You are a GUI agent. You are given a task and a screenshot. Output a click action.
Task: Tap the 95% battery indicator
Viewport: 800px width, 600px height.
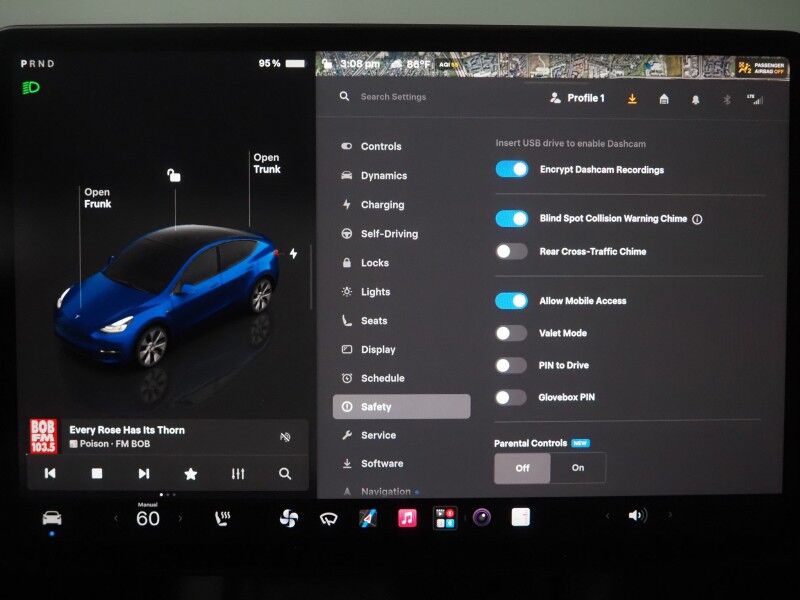tap(282, 64)
